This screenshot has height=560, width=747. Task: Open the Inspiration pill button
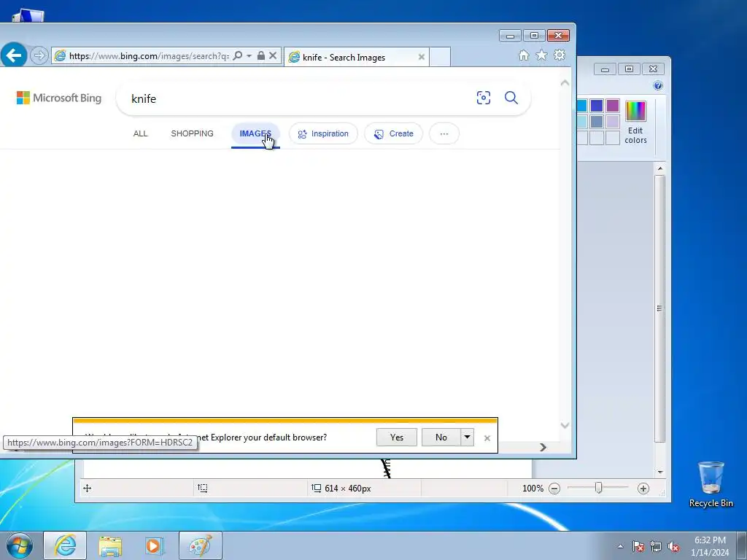pos(323,134)
